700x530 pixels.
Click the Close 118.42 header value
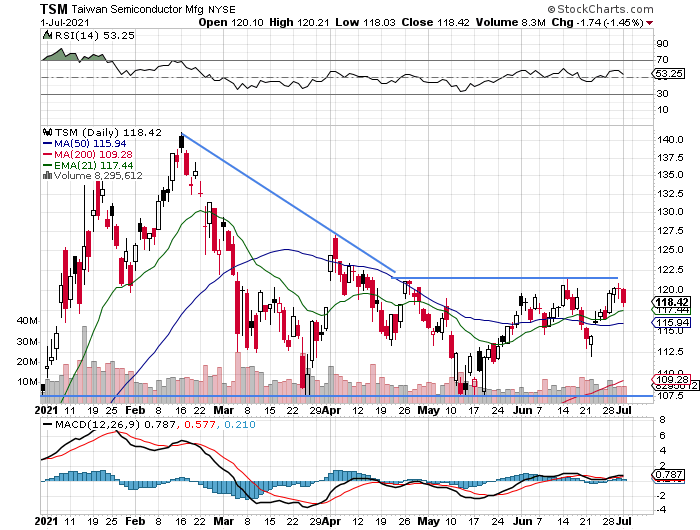click(x=435, y=22)
